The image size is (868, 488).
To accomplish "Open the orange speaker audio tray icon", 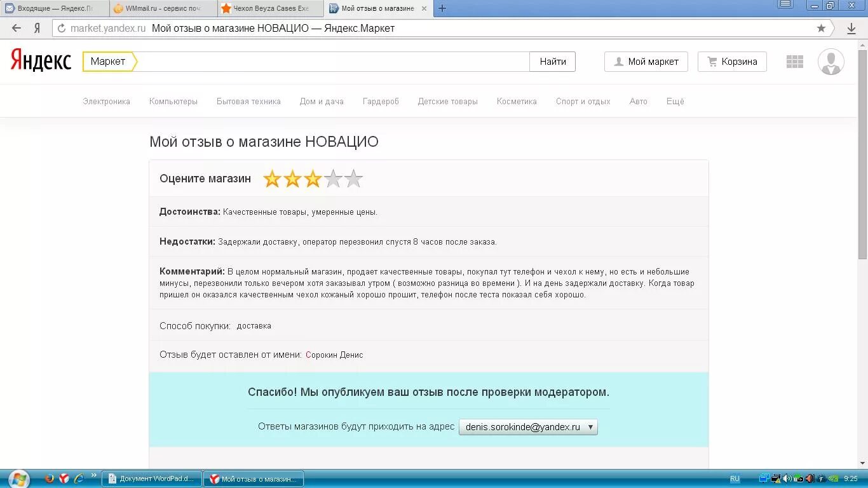I will 810,478.
